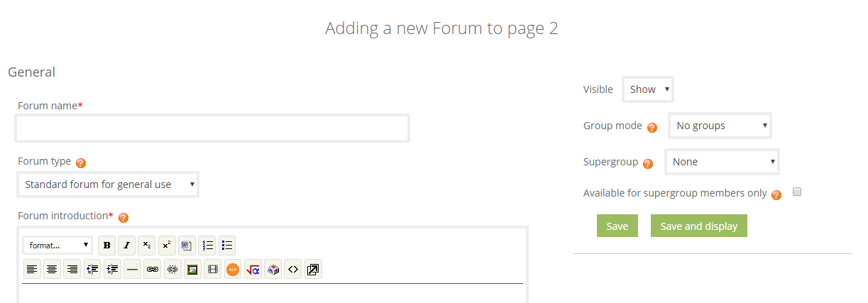Open the equation editor icon
The image size is (868, 303).
click(x=253, y=270)
